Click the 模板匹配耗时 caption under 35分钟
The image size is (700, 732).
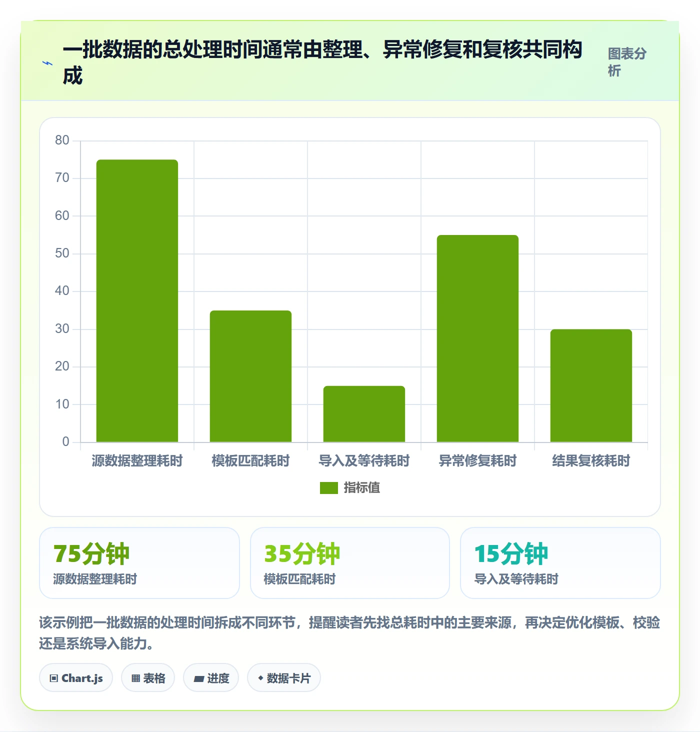point(299,579)
